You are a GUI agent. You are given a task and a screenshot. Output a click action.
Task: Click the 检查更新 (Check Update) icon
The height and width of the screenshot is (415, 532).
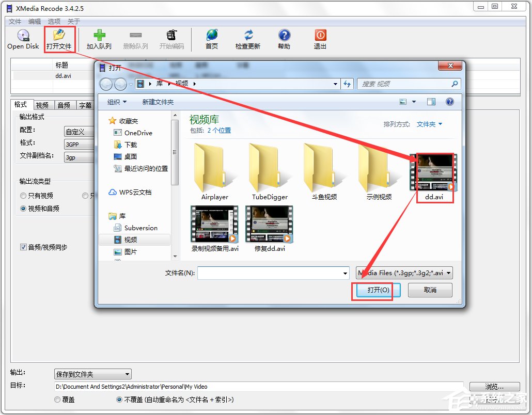247,39
